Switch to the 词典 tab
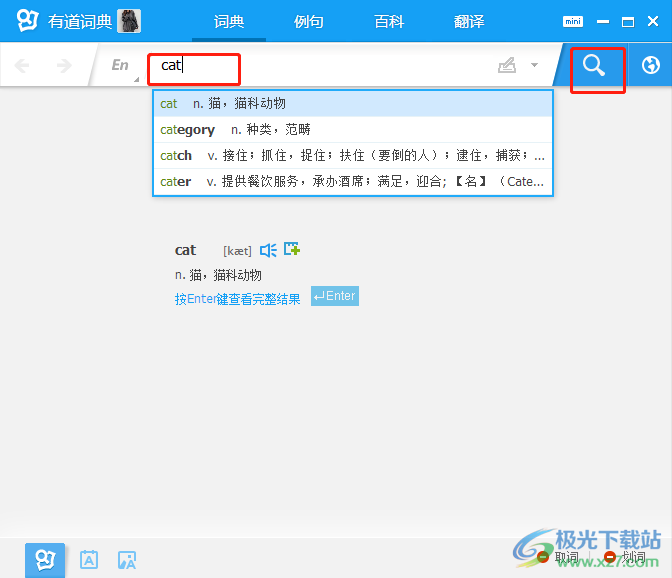This screenshot has width=672, height=578. coord(229,21)
